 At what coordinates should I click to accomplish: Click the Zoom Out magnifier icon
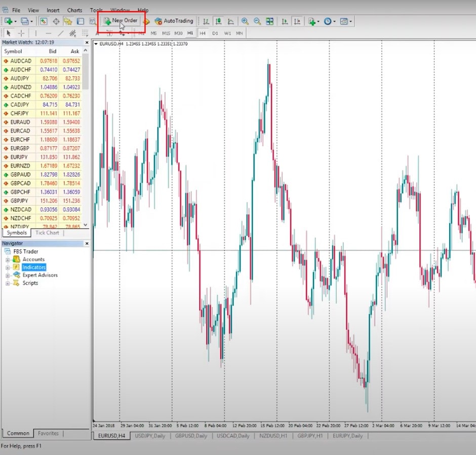[257, 21]
